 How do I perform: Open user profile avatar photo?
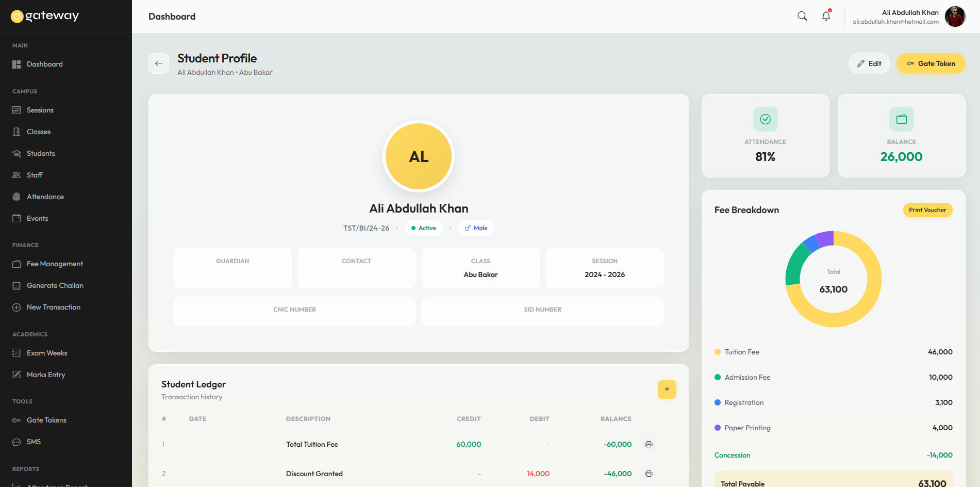coord(955,17)
